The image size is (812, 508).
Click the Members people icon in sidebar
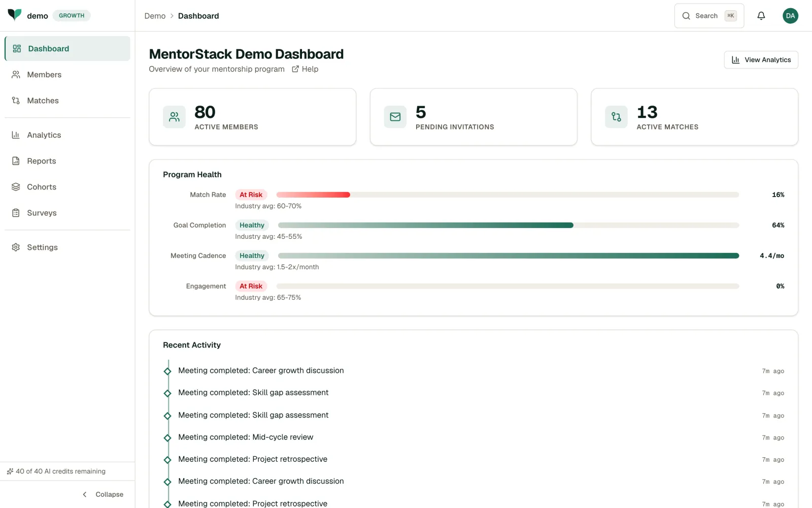pyautogui.click(x=16, y=75)
